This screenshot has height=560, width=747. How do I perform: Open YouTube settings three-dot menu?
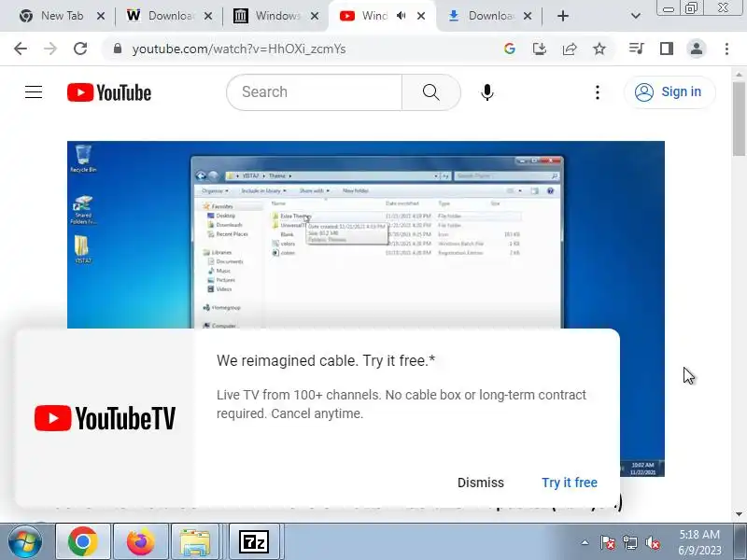[598, 92]
